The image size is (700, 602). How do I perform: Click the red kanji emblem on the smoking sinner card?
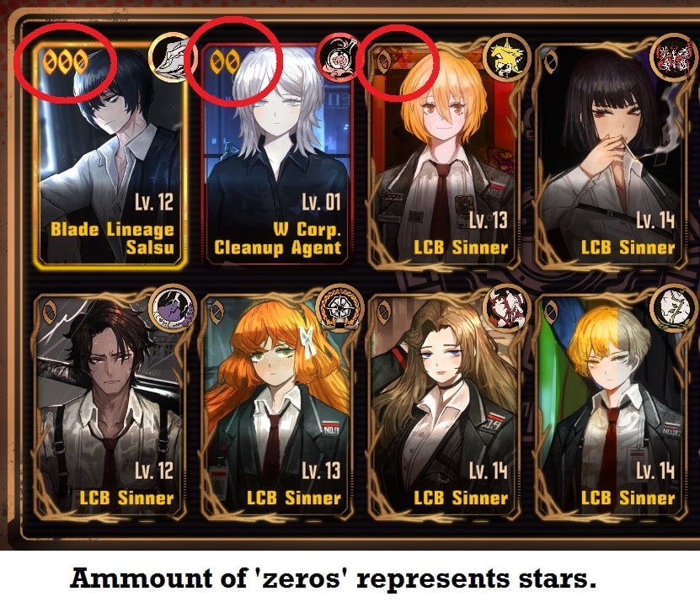(x=673, y=57)
